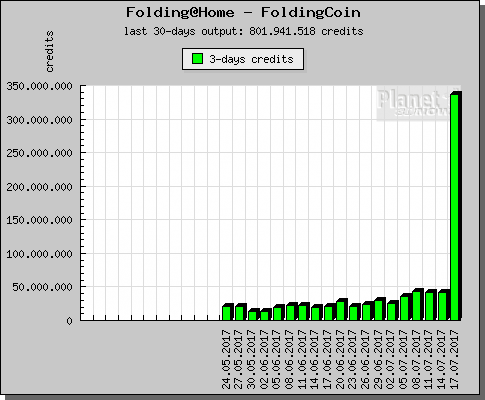
Task: Click the vertical 'credits' axis label
Action: [50, 52]
